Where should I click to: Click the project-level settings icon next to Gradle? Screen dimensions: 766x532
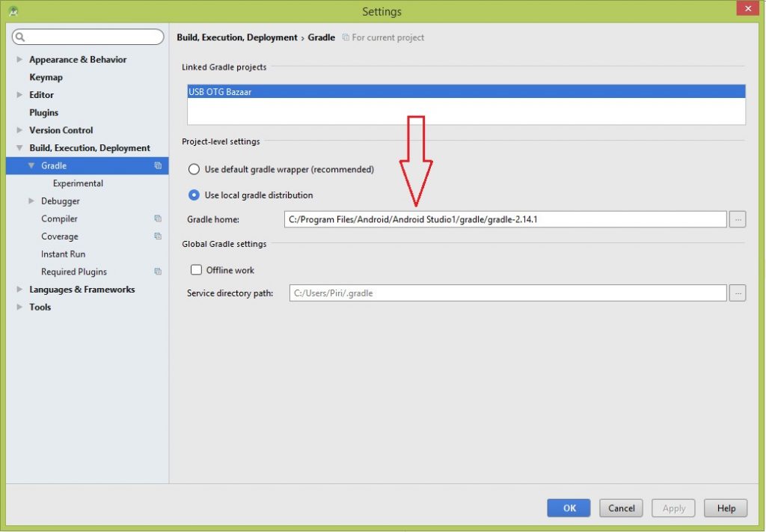157,165
